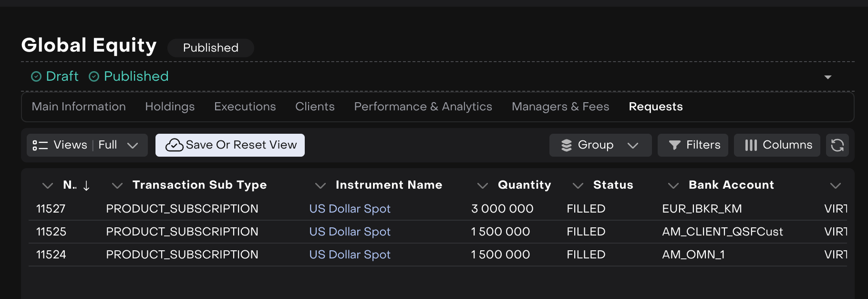Select the row with ID 11525
This screenshot has width=868, height=299.
tap(52, 232)
